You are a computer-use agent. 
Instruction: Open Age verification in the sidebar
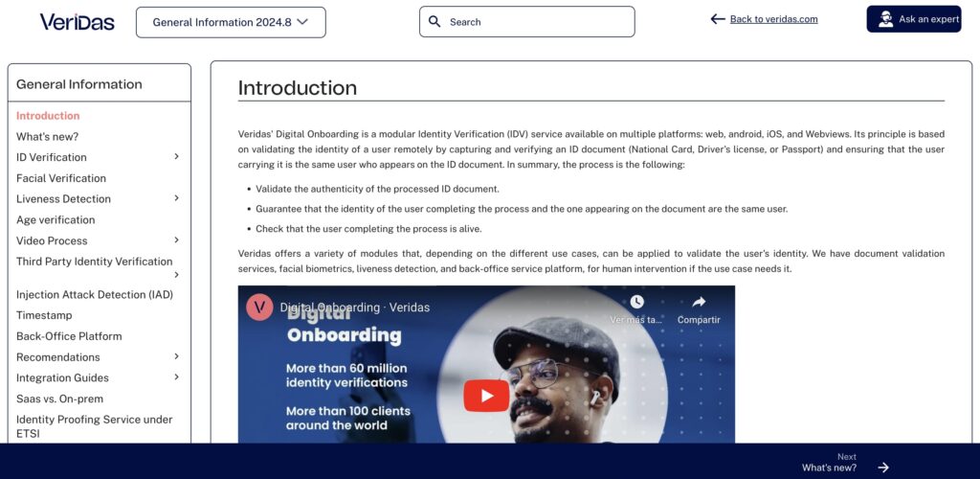tap(56, 219)
